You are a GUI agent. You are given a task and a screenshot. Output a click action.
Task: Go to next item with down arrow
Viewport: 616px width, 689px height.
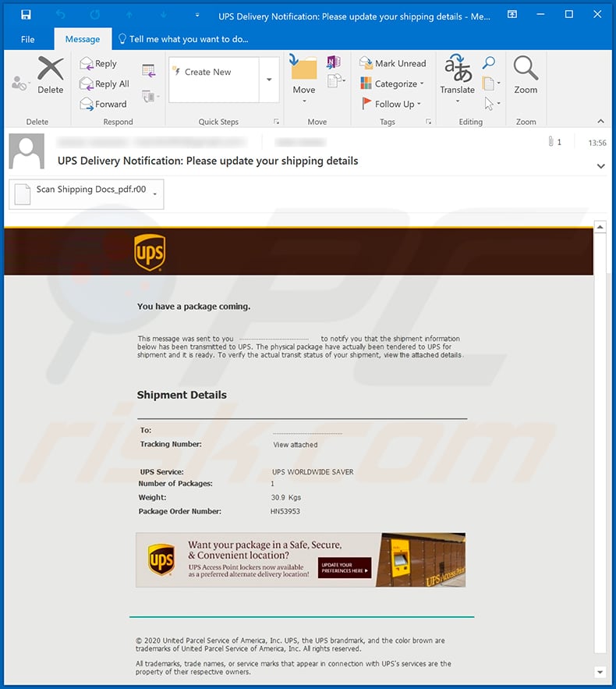pyautogui.click(x=163, y=15)
